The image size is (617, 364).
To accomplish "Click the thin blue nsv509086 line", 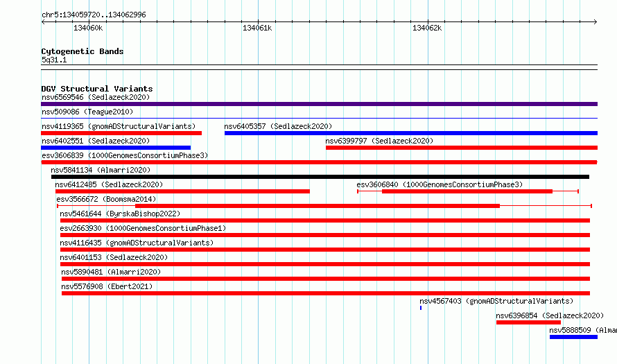I will coord(319,118).
